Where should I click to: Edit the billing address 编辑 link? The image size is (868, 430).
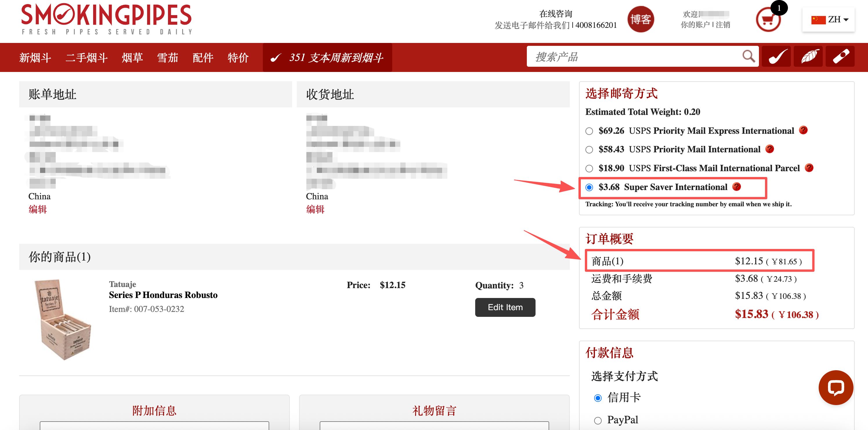pos(37,209)
